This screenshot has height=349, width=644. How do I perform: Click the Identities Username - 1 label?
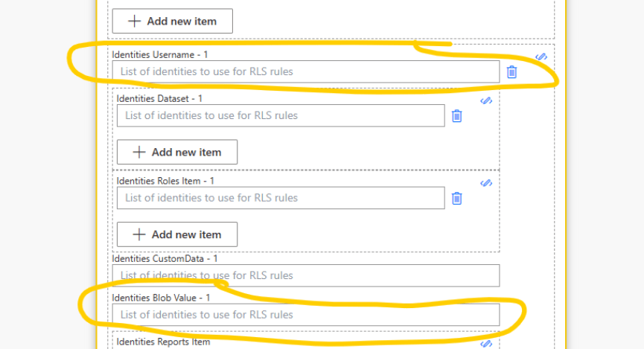(160, 54)
